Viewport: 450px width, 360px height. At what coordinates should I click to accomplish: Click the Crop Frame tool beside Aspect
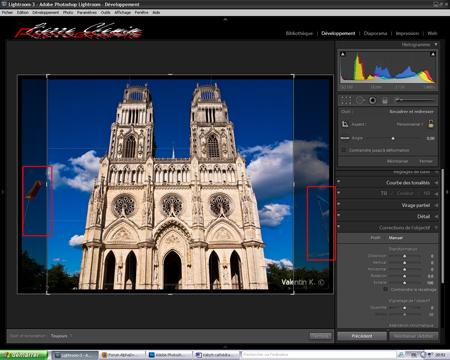point(345,124)
